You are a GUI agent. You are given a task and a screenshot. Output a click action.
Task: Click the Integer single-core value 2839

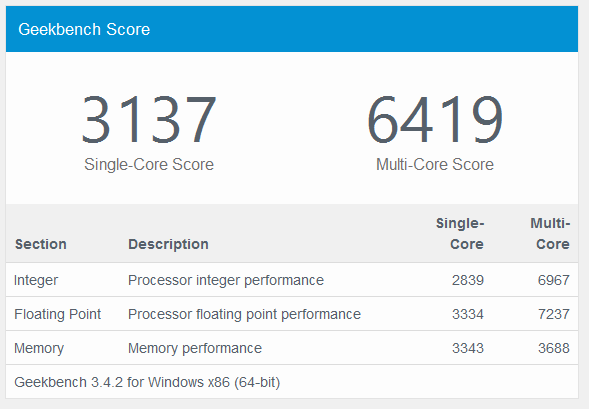(468, 280)
